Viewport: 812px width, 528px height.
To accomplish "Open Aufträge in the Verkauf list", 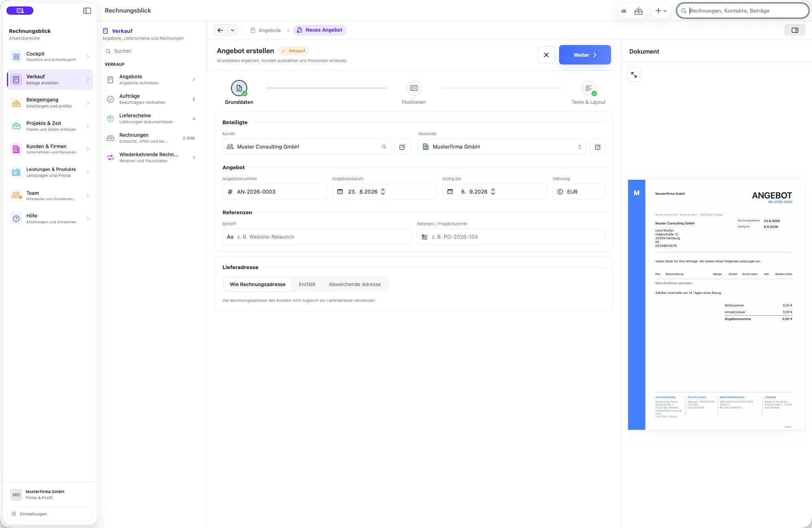I will [x=151, y=99].
